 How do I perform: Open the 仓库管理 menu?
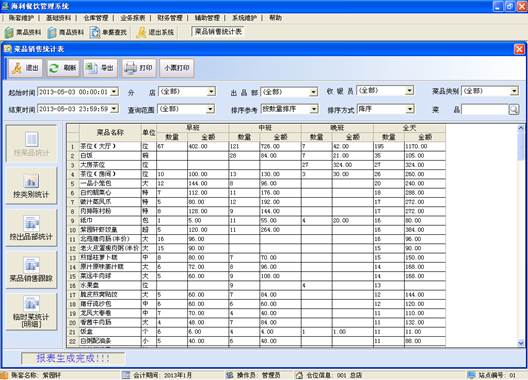click(x=96, y=18)
